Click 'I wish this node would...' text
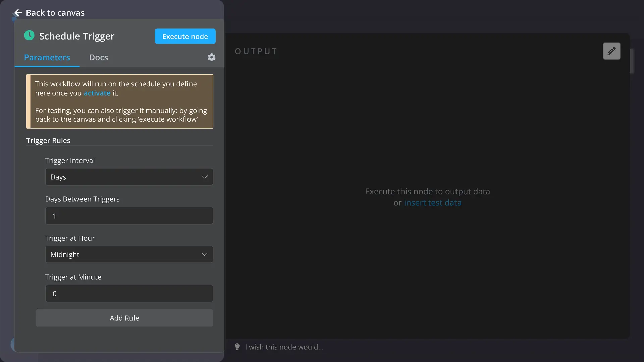644x362 pixels. tap(284, 347)
